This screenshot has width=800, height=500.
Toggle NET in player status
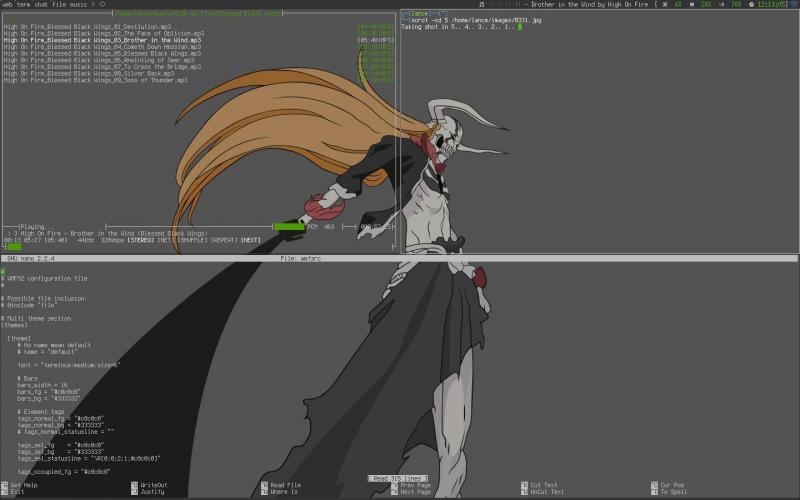165,240
